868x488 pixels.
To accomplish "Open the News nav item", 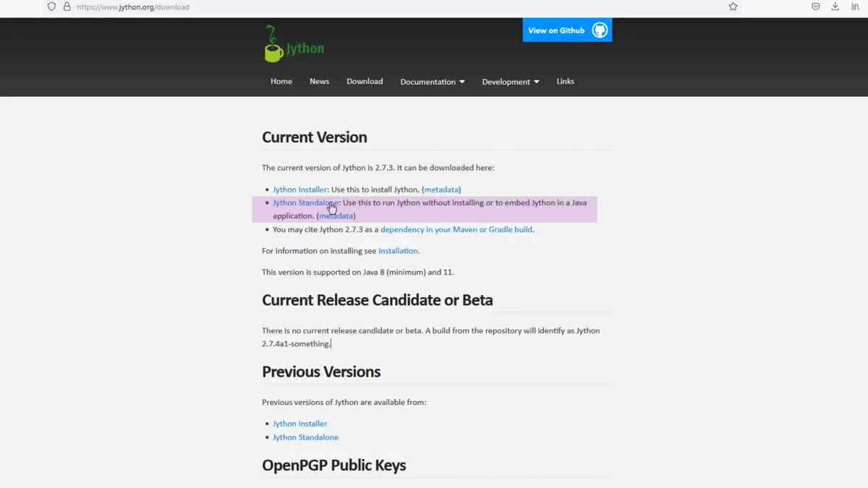I will click(x=319, y=81).
